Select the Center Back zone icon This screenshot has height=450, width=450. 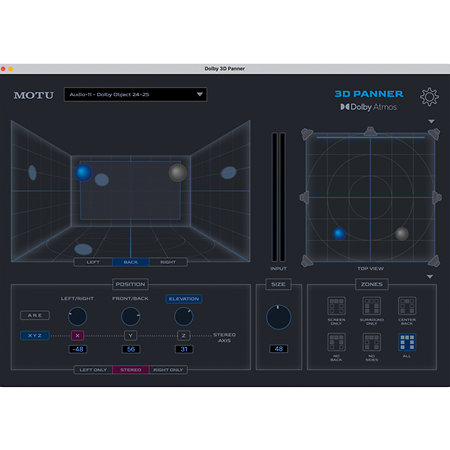click(x=407, y=306)
